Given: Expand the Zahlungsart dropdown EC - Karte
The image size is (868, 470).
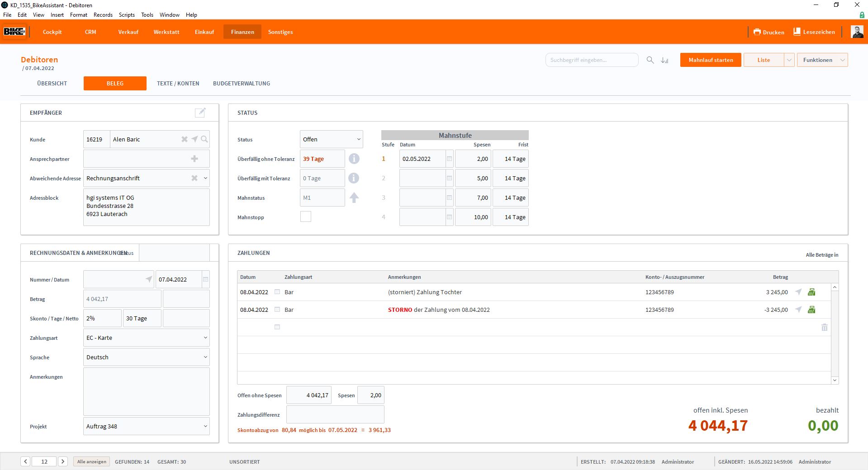Looking at the screenshot, I should point(146,338).
